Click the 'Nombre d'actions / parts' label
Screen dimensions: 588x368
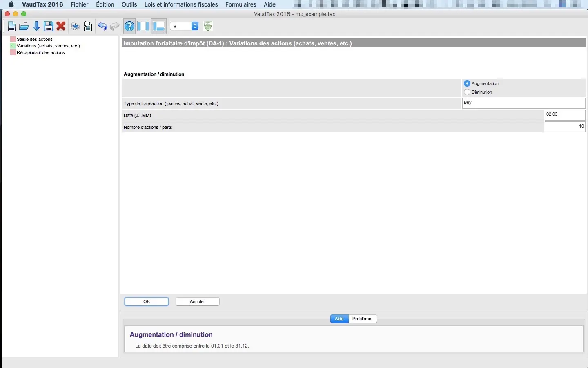[x=148, y=127]
